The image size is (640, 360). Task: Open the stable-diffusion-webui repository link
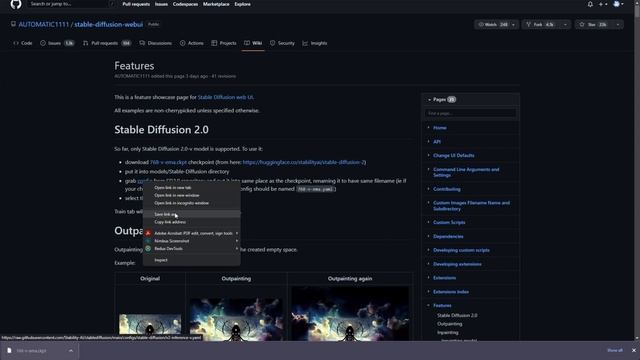(109, 24)
